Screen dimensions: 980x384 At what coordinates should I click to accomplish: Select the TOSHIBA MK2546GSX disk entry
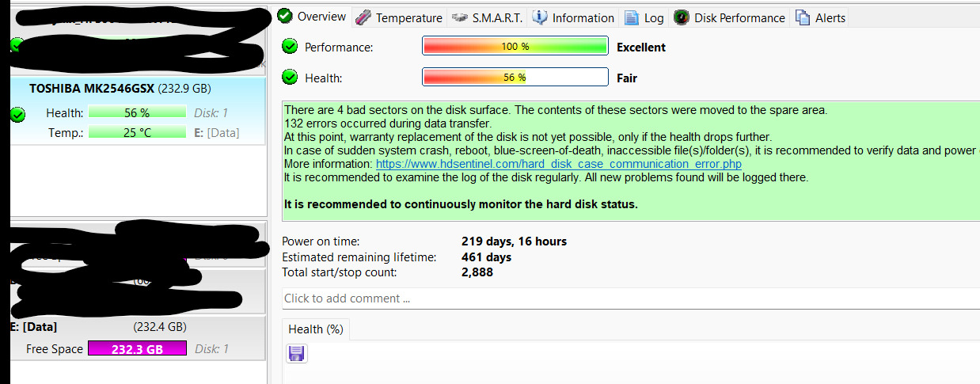coord(120,89)
